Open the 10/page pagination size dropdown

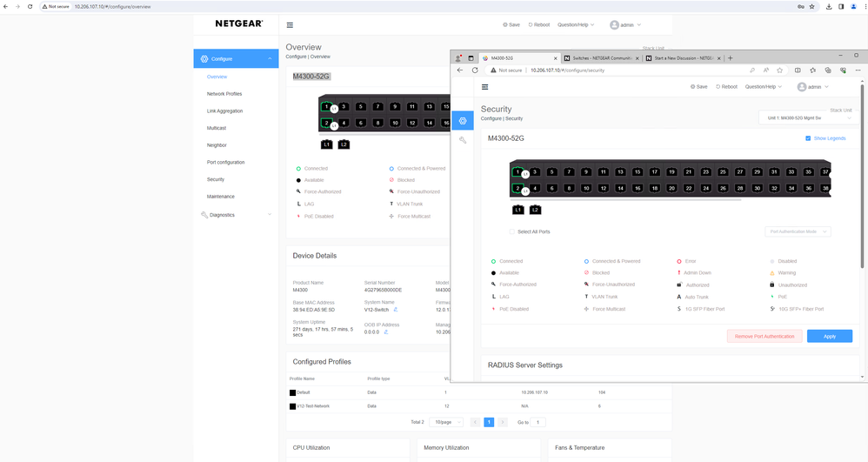(x=447, y=422)
